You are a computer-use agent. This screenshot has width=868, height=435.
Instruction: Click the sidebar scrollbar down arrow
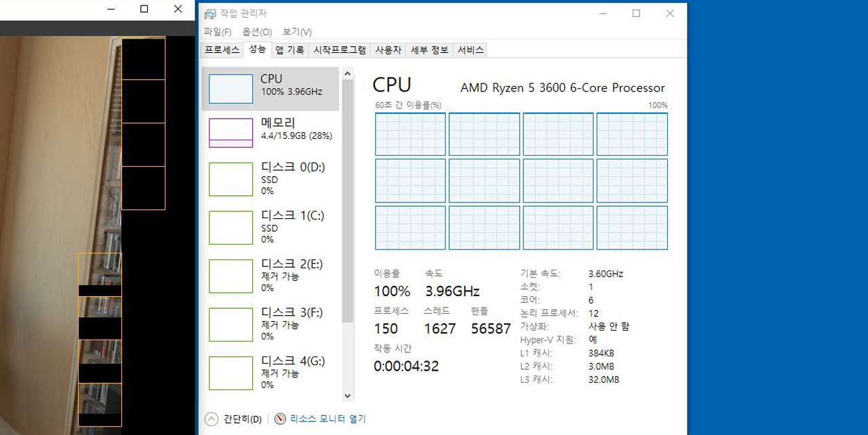[347, 396]
